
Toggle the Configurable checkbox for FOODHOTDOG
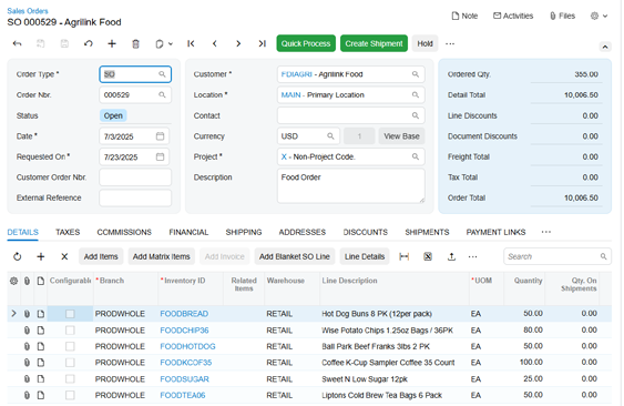tap(70, 346)
